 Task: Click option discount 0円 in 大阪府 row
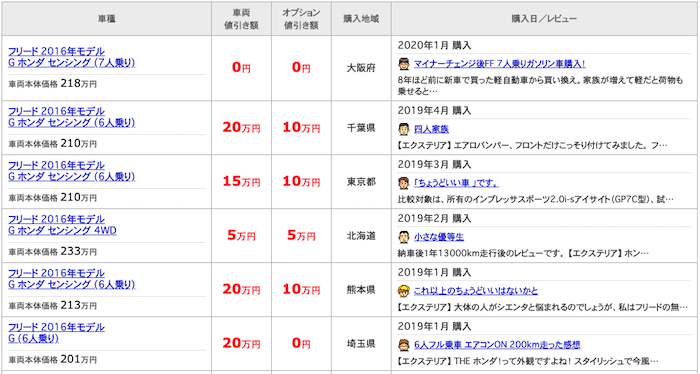tap(301, 68)
